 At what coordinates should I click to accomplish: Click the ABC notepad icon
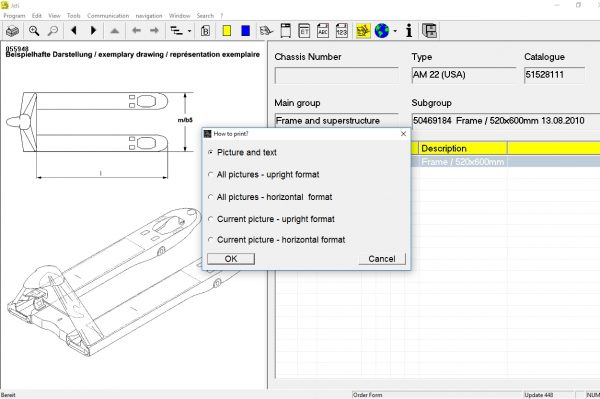(x=323, y=31)
